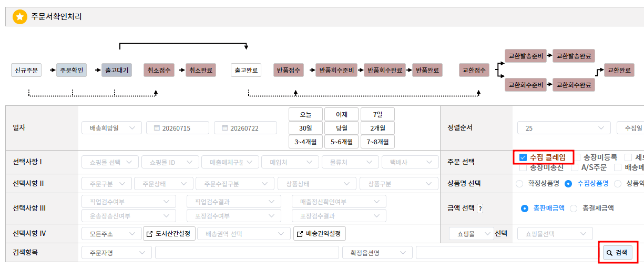This screenshot has width=644, height=268.
Task: Open the 매출매체구분 dropdown
Action: pyautogui.click(x=230, y=162)
